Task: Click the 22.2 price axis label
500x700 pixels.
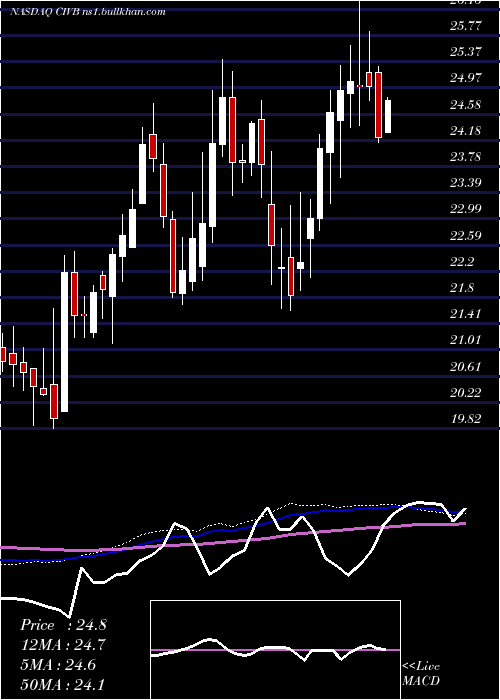Action: pos(462,262)
